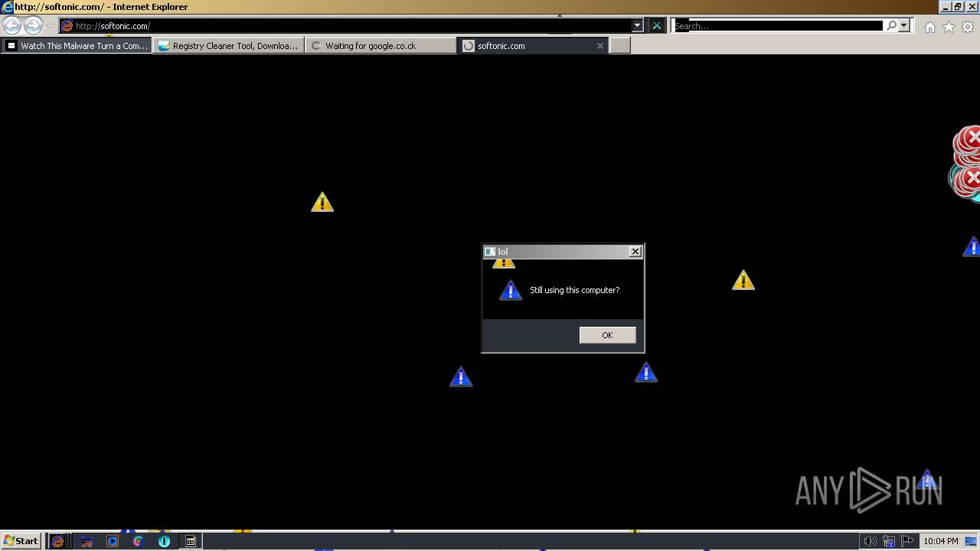Image resolution: width=980 pixels, height=551 pixels.
Task: Go forward with the IE forward arrow
Action: [33, 25]
